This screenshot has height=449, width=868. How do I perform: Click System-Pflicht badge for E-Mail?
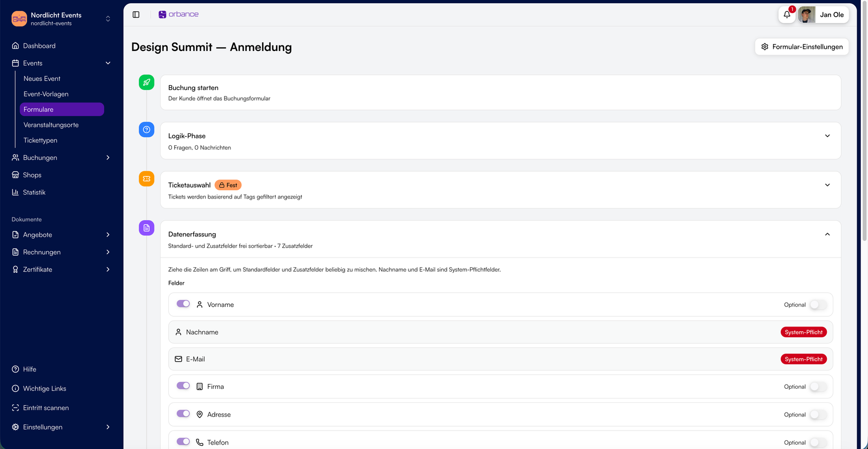click(803, 359)
